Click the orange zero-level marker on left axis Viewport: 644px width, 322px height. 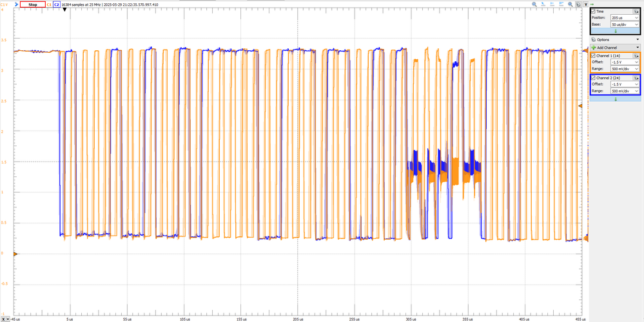pos(15,254)
